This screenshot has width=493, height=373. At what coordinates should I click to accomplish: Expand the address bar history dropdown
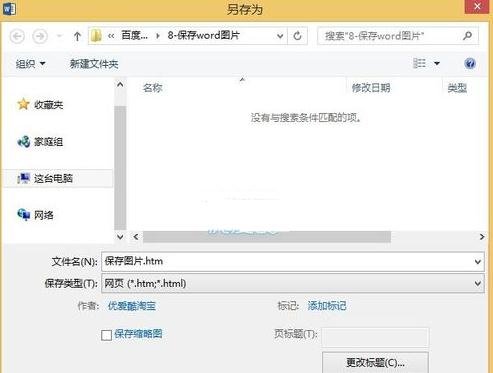pyautogui.click(x=280, y=36)
